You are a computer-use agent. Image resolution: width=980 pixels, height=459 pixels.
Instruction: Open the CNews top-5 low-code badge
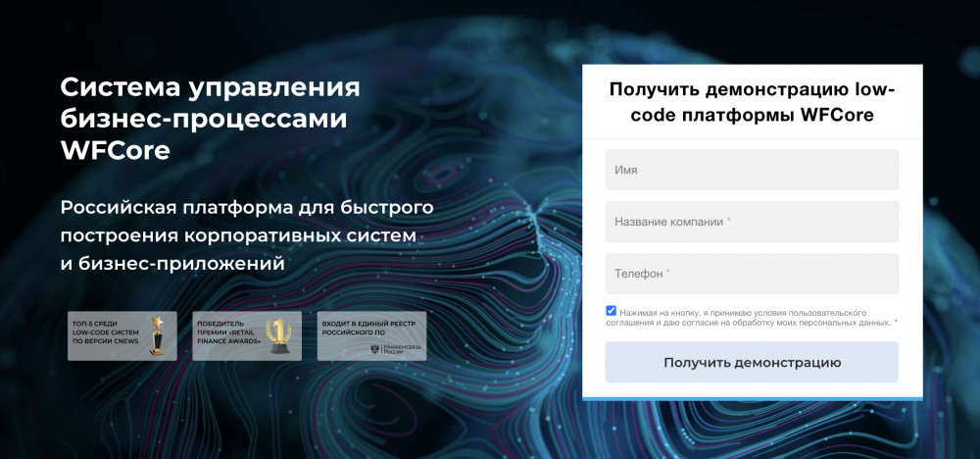point(122,335)
